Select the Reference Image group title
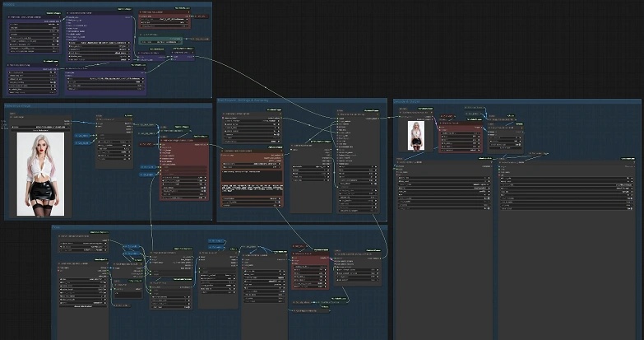This screenshot has height=340, width=644. (x=16, y=105)
